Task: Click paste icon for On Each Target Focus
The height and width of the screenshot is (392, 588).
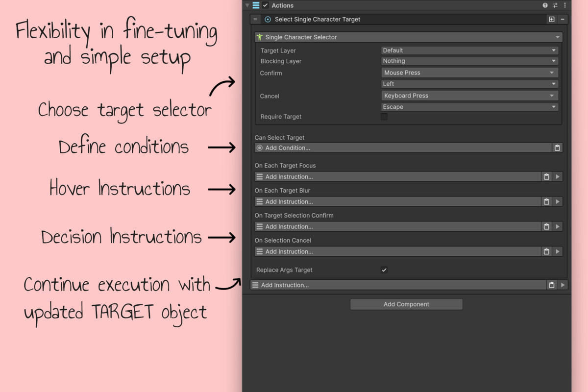Action: 546,177
